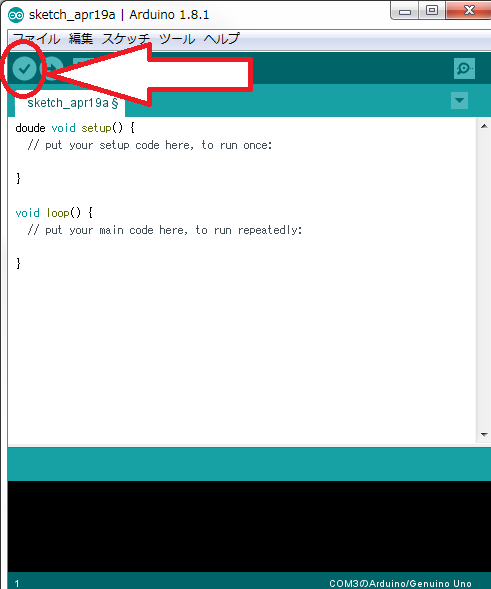Click the black console output area
Screen dimensions: 491x589
(249, 526)
